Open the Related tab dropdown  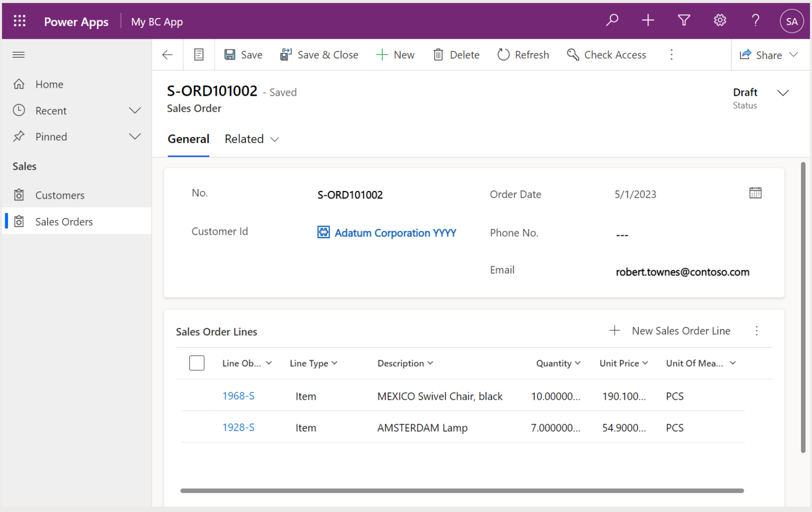click(x=252, y=139)
